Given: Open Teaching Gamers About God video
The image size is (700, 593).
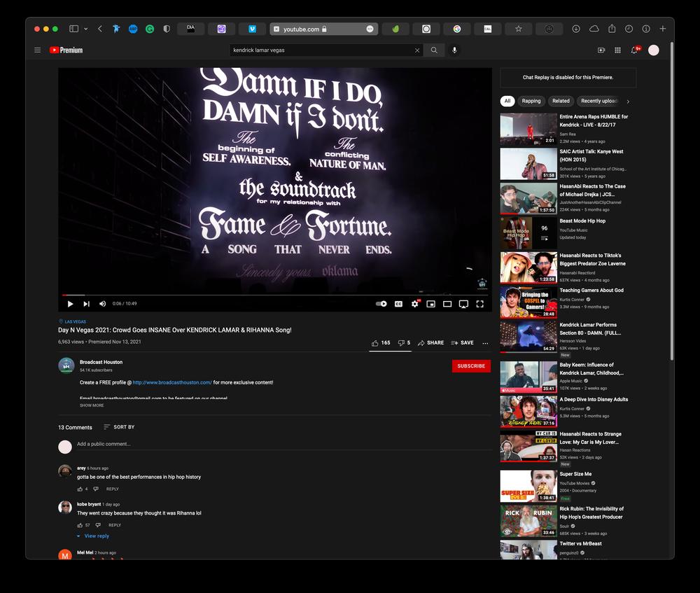Looking at the screenshot, I should click(x=528, y=302).
